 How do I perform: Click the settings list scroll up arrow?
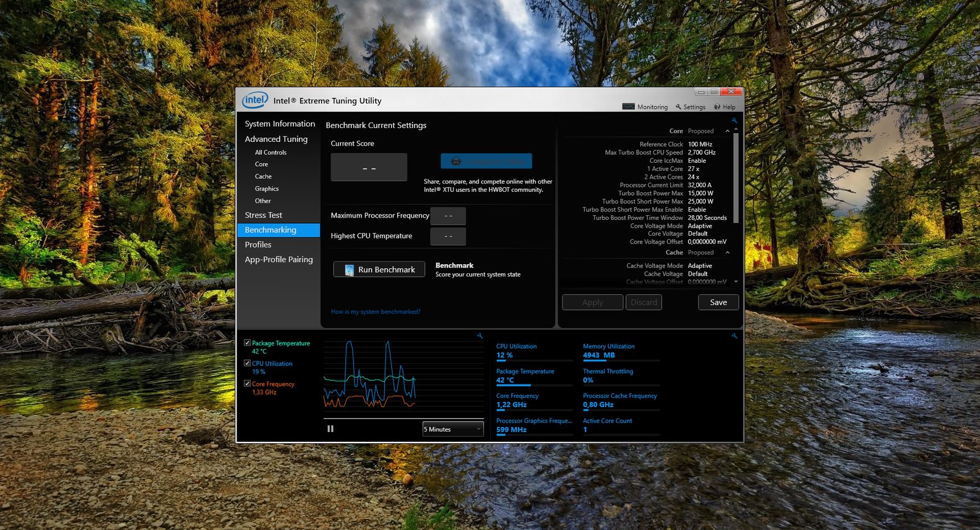tap(736, 129)
